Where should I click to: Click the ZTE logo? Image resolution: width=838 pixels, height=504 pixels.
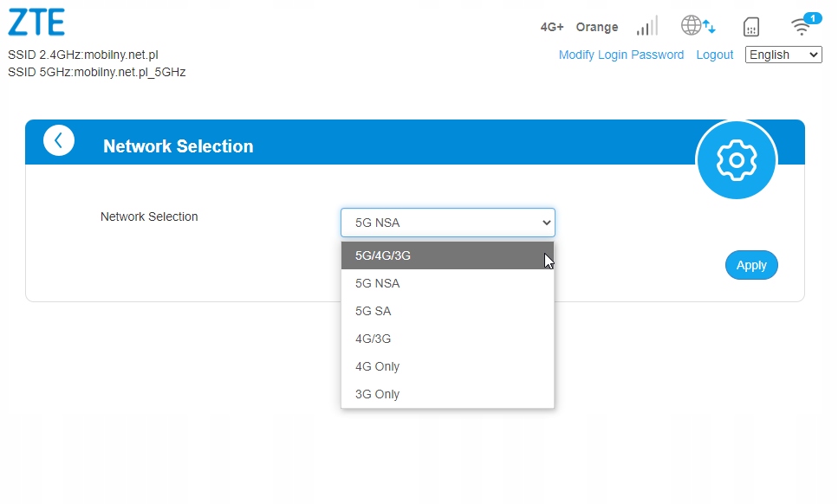click(36, 23)
